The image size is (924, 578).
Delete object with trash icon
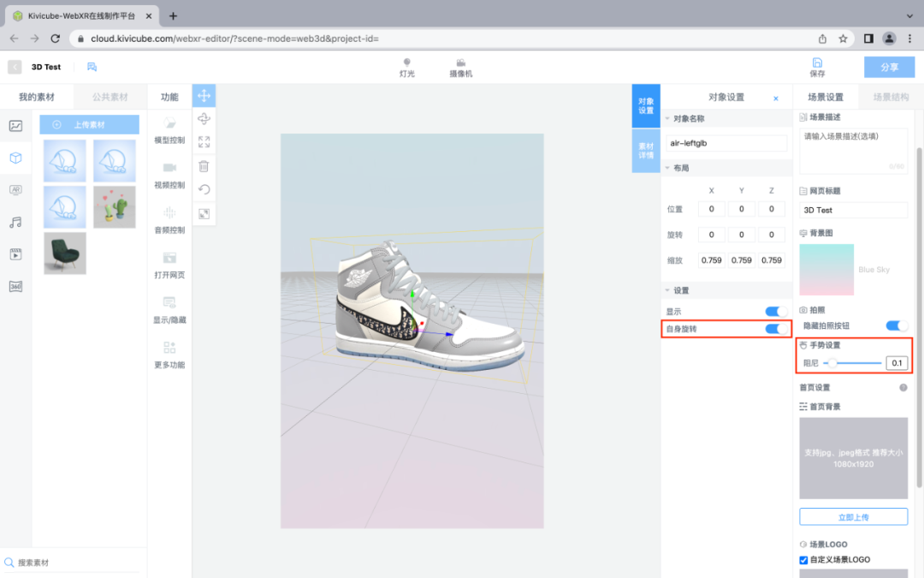point(204,166)
